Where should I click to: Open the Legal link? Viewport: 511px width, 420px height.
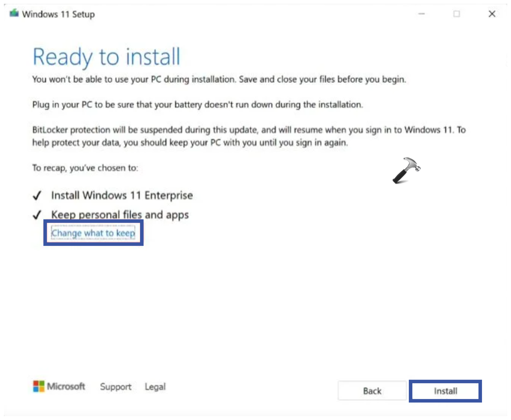[x=155, y=387]
